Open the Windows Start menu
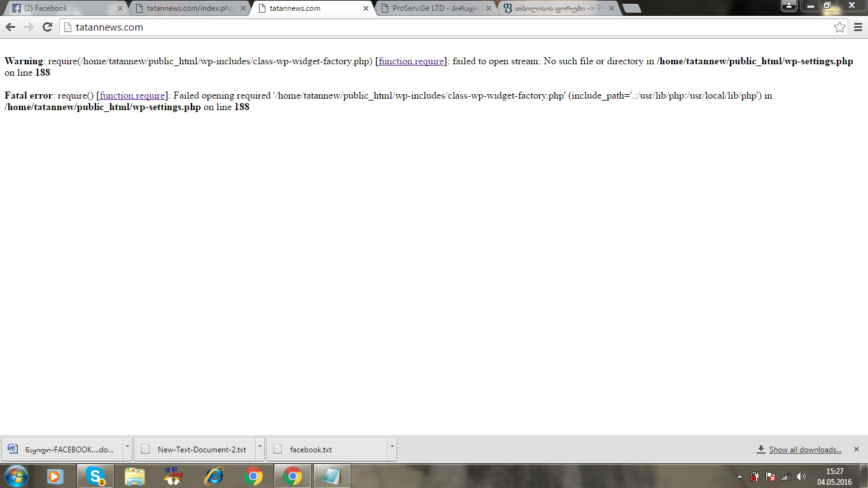 [x=16, y=476]
